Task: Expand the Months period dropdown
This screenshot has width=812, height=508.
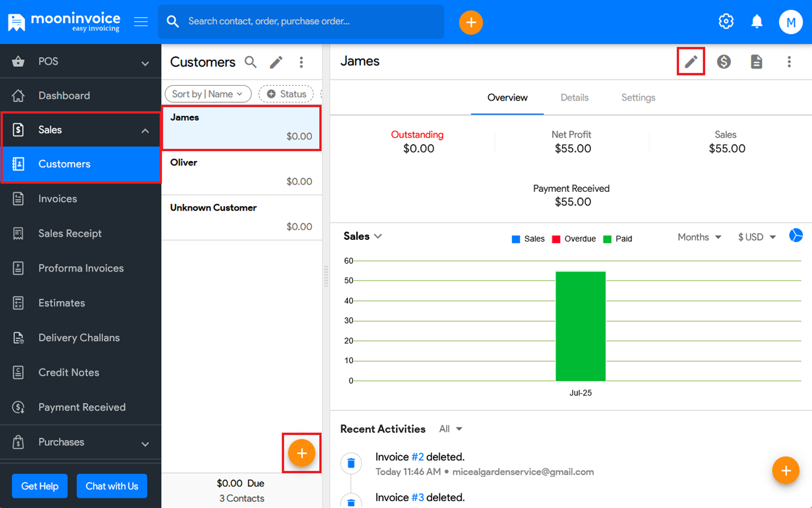Action: click(699, 237)
